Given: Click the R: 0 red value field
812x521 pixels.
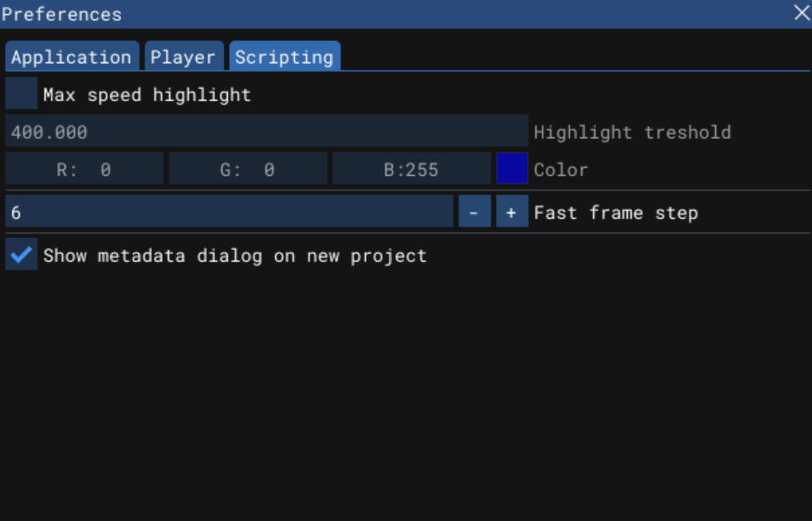Looking at the screenshot, I should click(84, 169).
